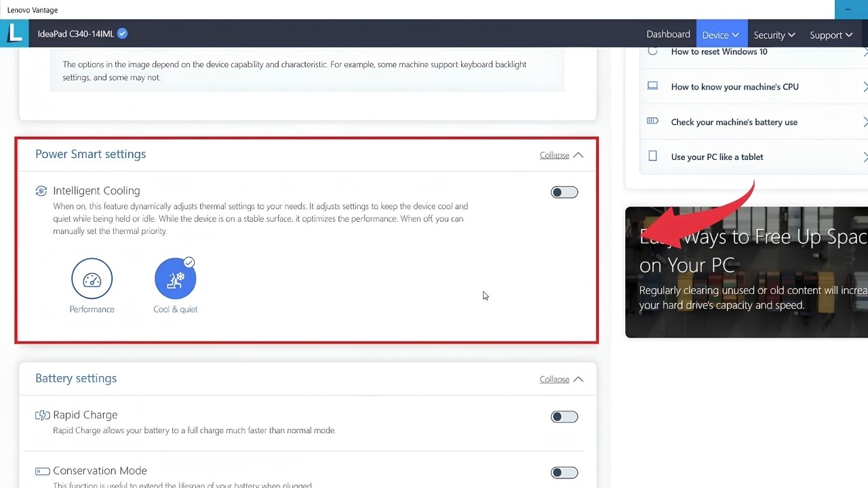
Task: Click the Cool & quiet label text
Action: pyautogui.click(x=175, y=309)
